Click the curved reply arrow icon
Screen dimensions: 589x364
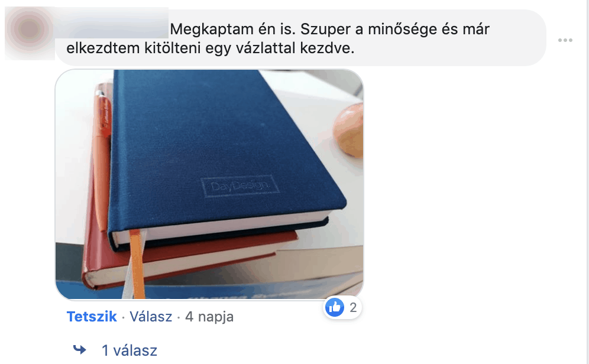pyautogui.click(x=79, y=350)
